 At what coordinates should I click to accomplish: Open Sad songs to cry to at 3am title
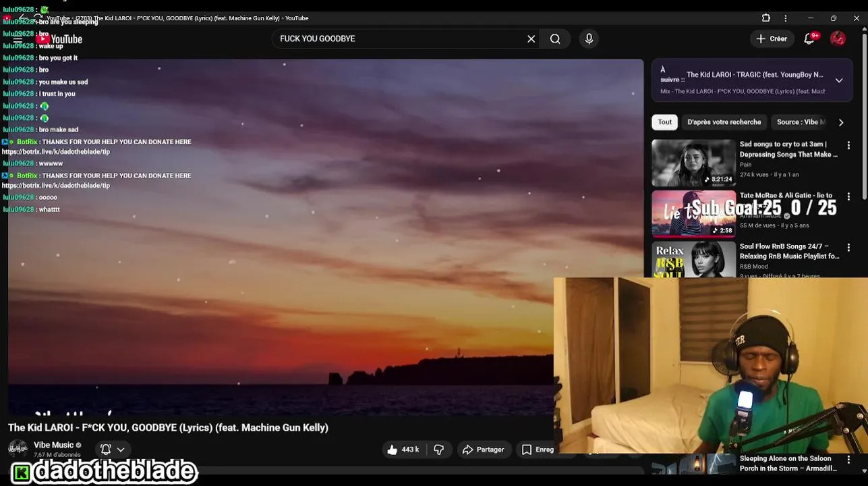click(788, 149)
